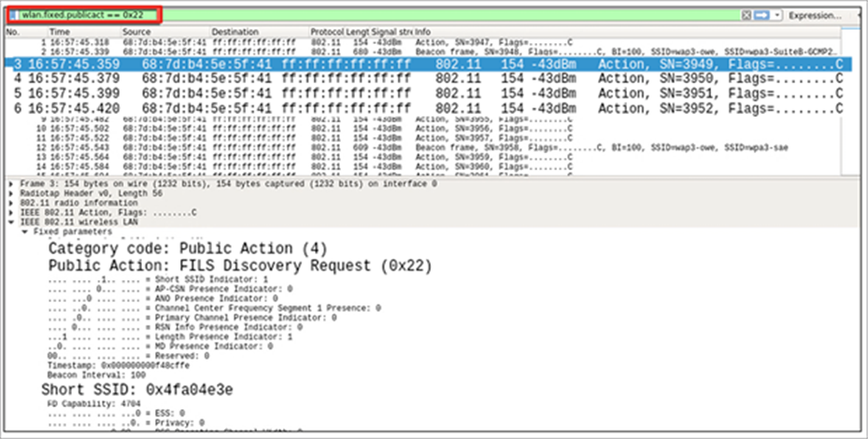Viewport: 868px width, 439px height.
Task: Select packet 6 with SN=3952
Action: pos(428,108)
